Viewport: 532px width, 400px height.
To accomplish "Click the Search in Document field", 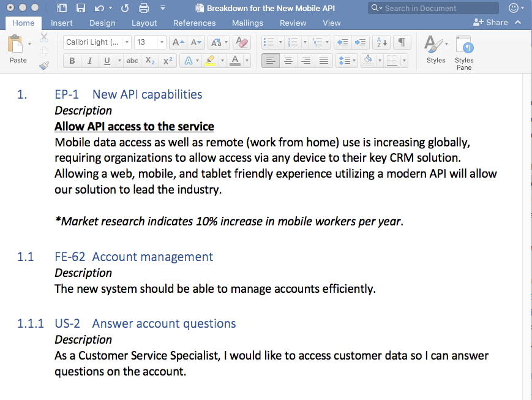I will (433, 8).
